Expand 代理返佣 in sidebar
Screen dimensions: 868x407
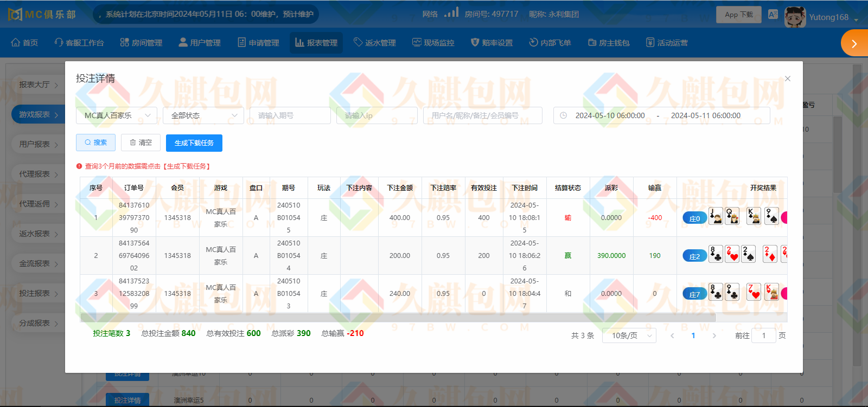click(38, 204)
